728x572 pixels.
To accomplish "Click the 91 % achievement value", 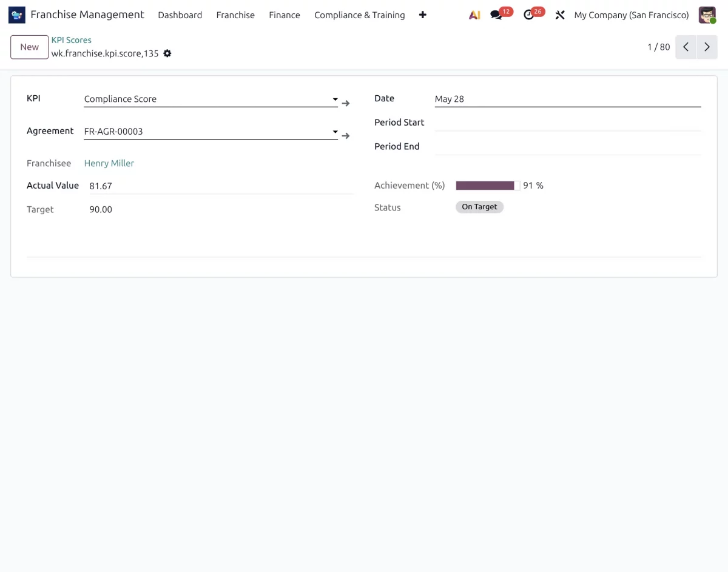I will pyautogui.click(x=533, y=186).
